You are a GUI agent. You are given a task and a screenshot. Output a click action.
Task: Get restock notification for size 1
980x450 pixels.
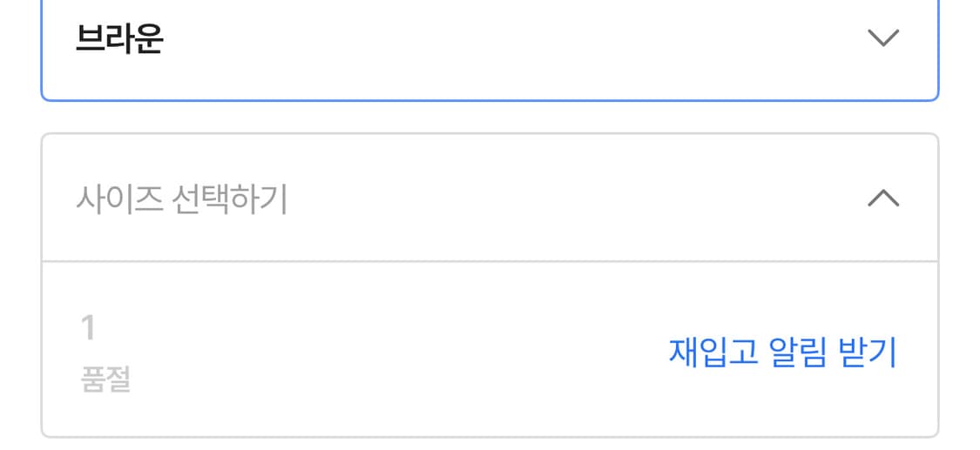point(781,352)
